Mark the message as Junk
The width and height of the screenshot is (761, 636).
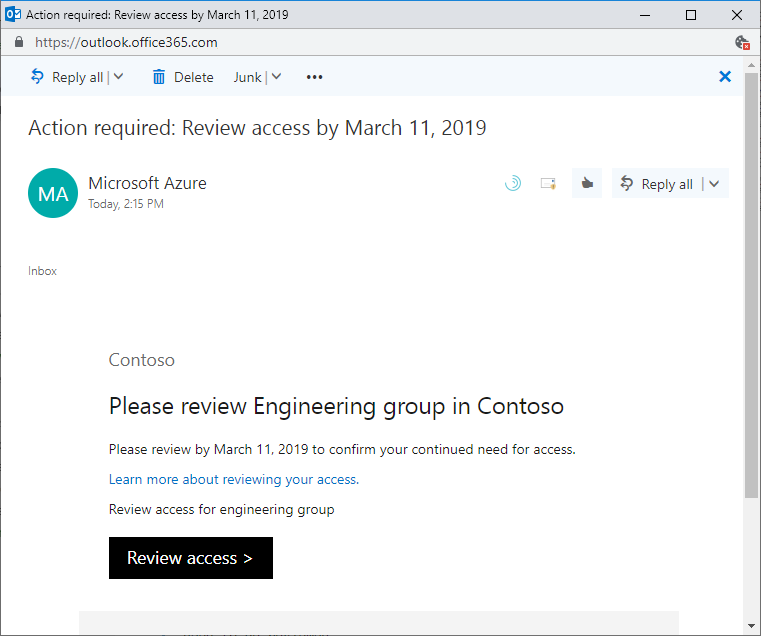coord(247,77)
